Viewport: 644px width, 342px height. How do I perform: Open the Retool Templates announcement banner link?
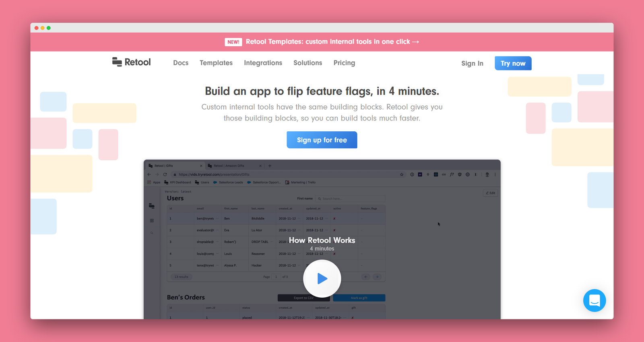[x=332, y=42]
